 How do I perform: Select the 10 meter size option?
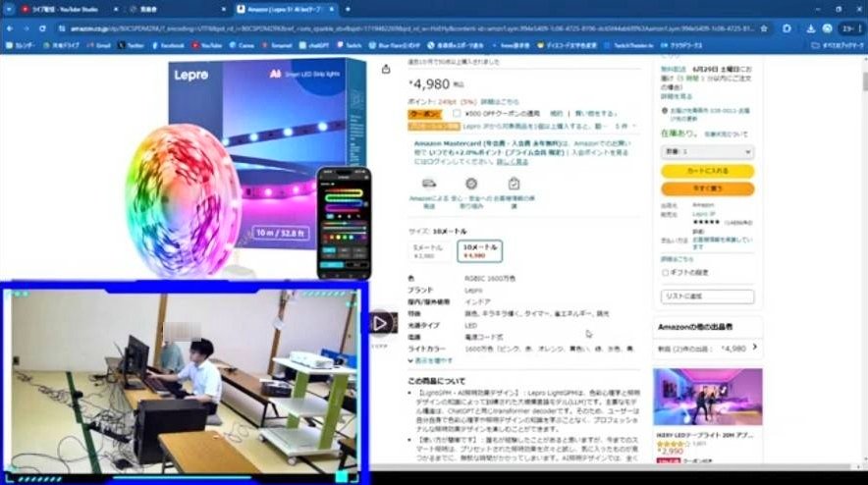480,251
